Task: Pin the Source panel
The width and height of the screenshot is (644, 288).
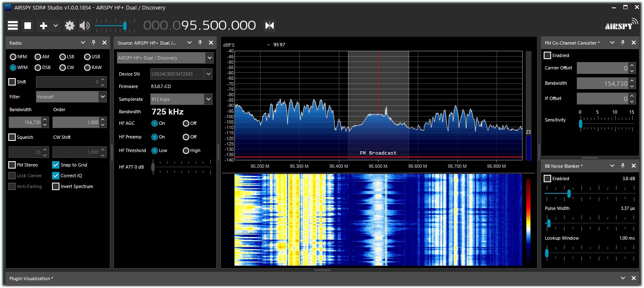Action: point(200,43)
